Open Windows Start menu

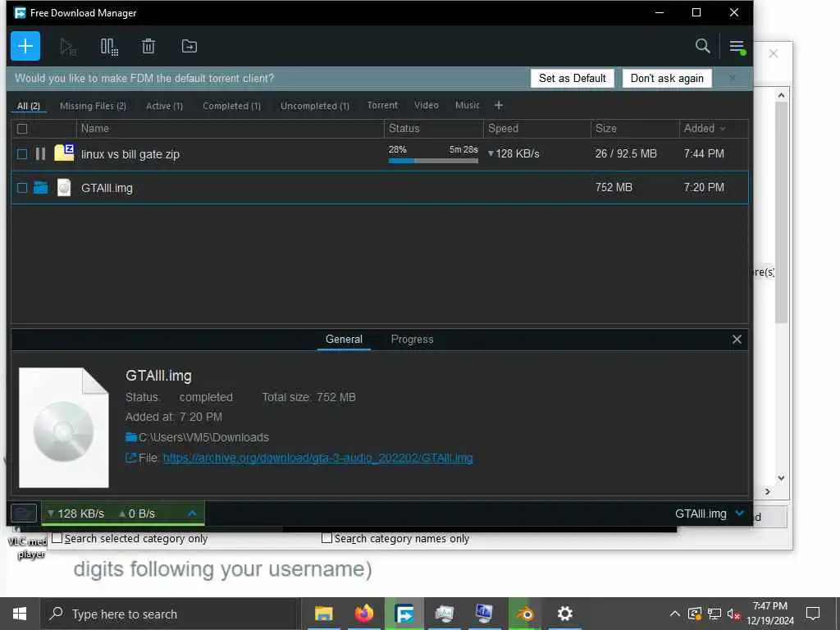tap(20, 614)
